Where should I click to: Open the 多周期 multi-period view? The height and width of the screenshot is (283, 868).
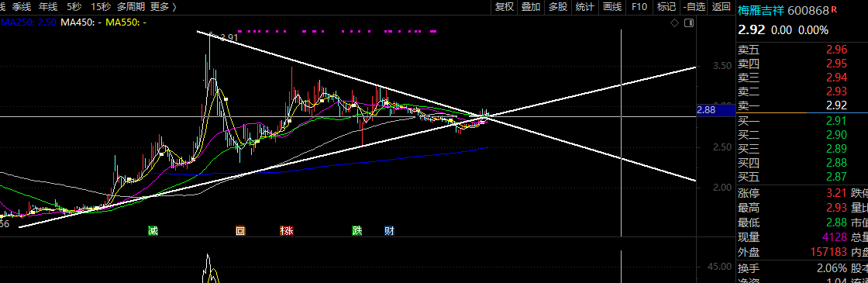[131, 7]
